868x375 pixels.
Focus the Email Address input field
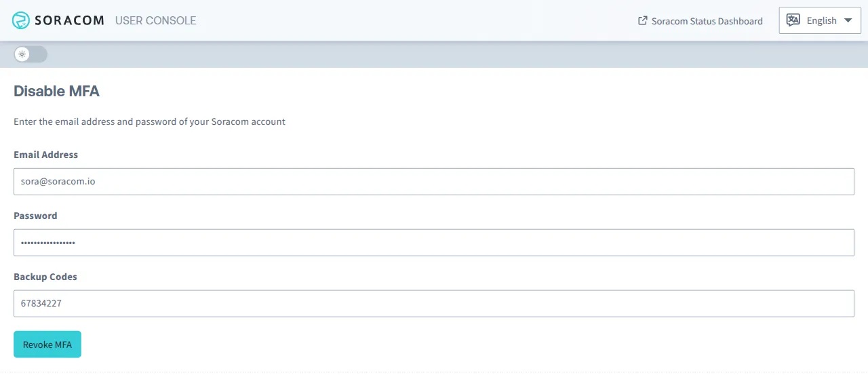434,182
